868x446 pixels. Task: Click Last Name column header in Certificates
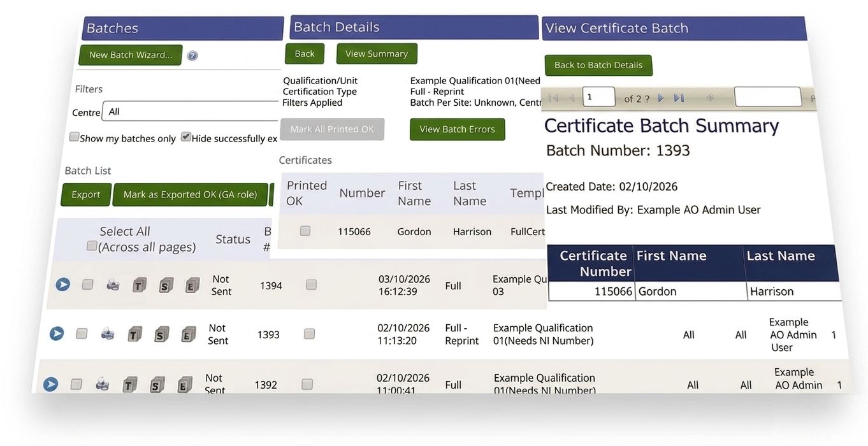click(470, 193)
